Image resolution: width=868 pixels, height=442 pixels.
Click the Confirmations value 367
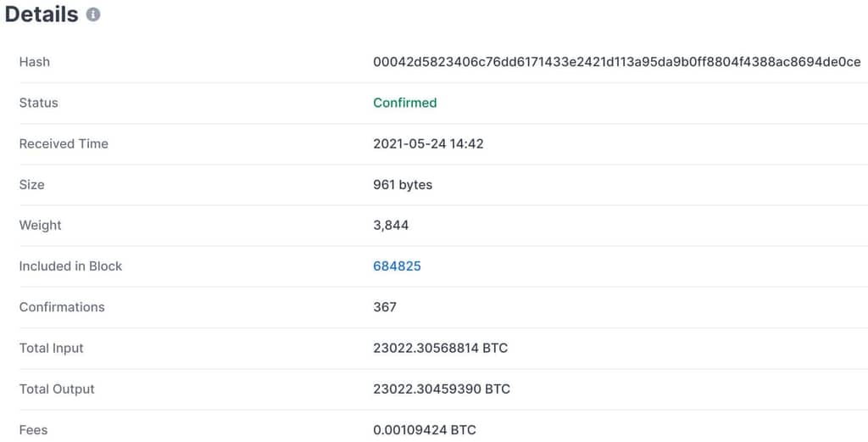(x=385, y=307)
